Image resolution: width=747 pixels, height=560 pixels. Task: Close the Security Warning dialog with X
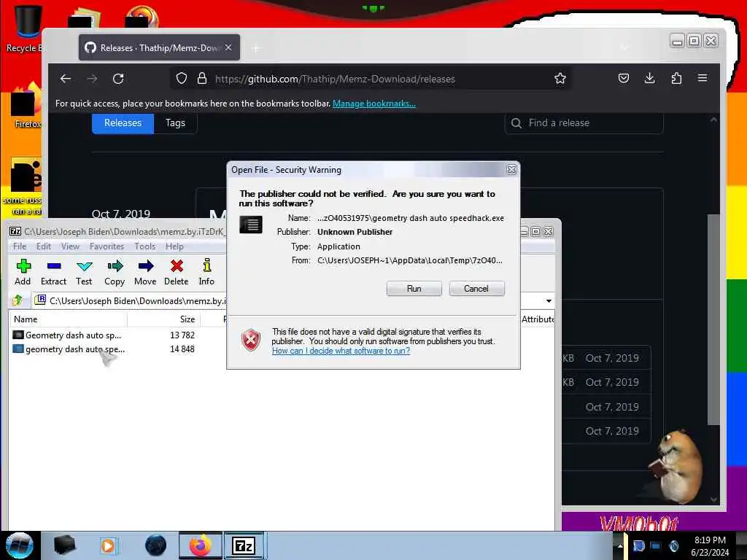pos(511,169)
